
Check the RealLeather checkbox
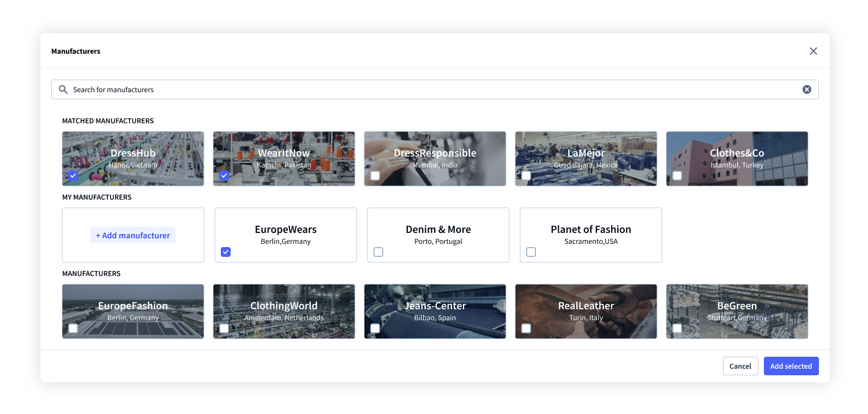526,328
